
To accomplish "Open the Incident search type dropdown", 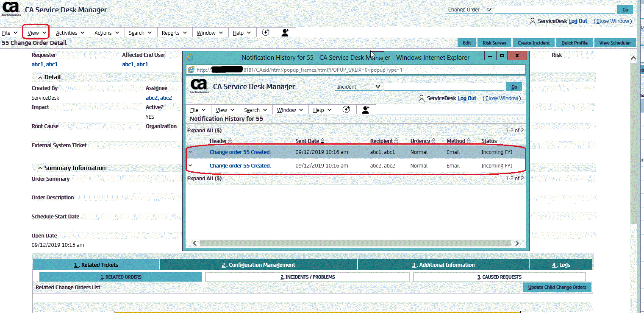I will 359,87.
